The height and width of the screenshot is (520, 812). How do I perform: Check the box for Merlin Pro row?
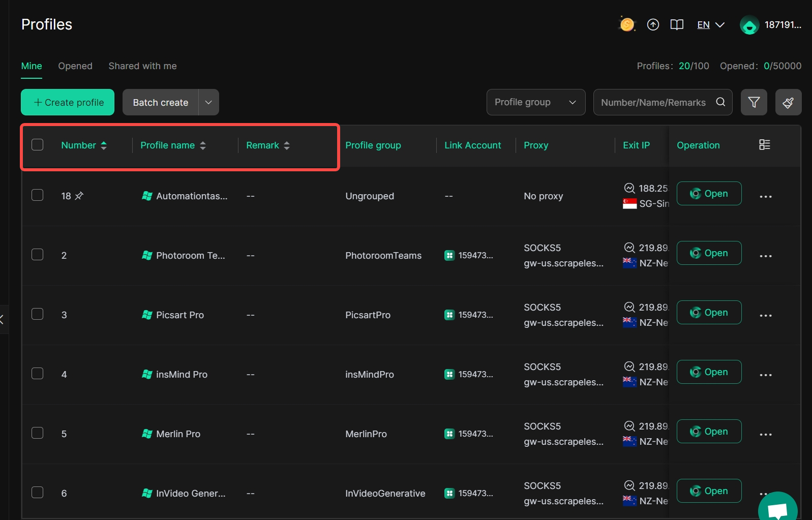tap(37, 433)
